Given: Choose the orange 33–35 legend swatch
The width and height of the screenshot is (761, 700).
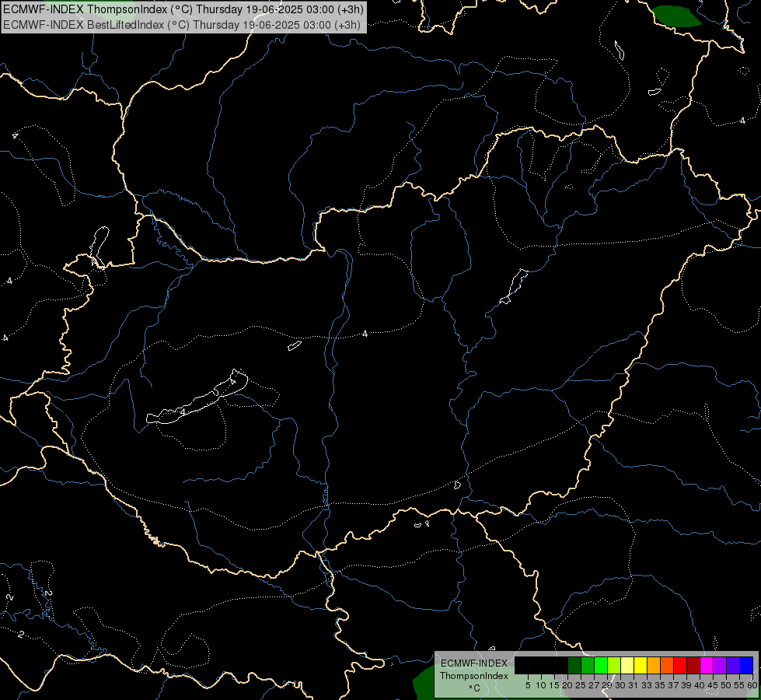Looking at the screenshot, I should pyautogui.click(x=654, y=666).
